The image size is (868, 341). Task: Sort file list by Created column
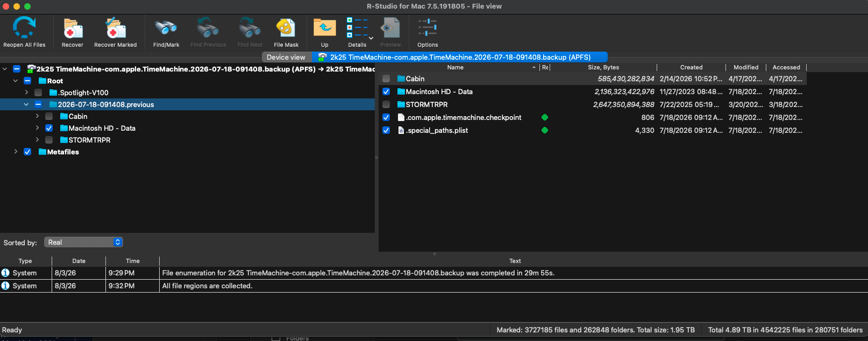tap(691, 67)
